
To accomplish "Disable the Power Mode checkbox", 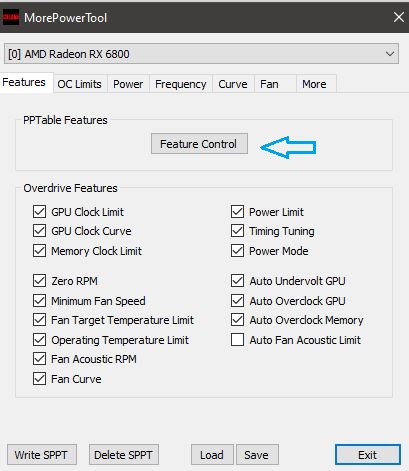I will (237, 251).
